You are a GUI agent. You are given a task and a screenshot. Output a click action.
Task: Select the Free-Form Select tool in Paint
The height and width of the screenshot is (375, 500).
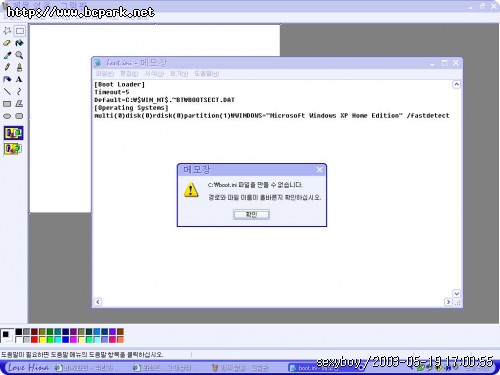pos(7,31)
